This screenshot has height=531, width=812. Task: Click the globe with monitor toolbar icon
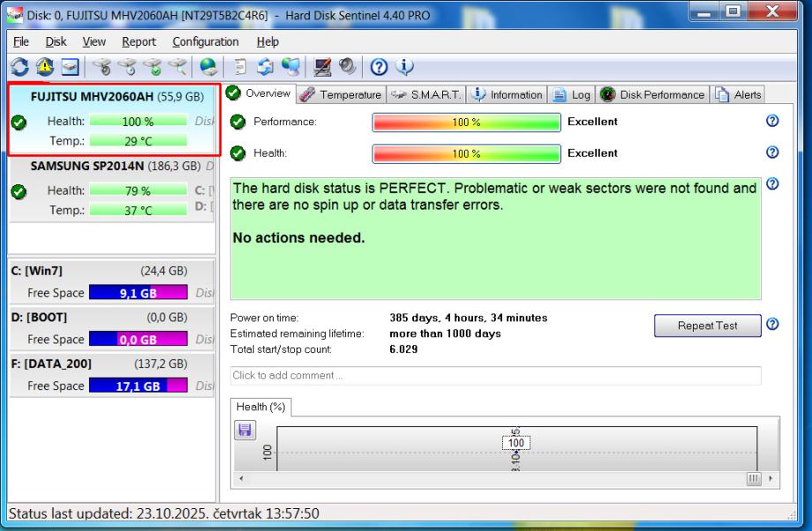pos(291,67)
